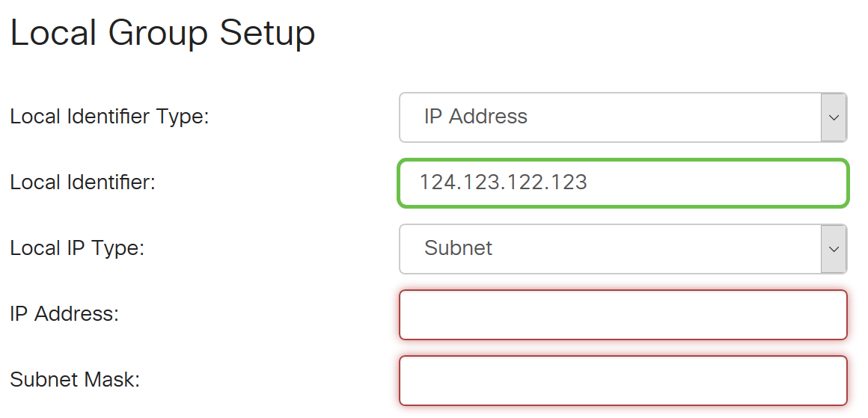Click the word 'Group' in page heading
Viewport: 868px width, 418px height.
click(x=157, y=34)
